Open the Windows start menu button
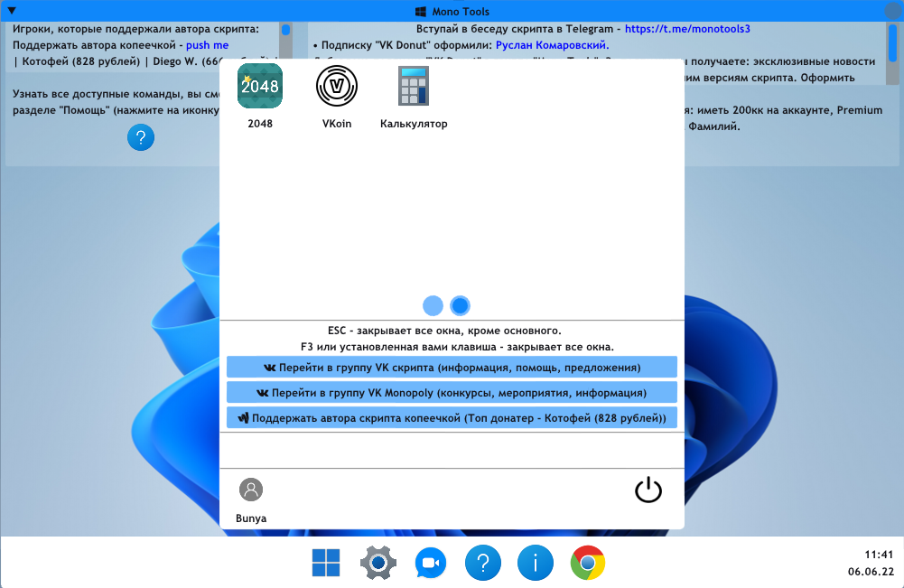This screenshot has height=588, width=904. [326, 563]
